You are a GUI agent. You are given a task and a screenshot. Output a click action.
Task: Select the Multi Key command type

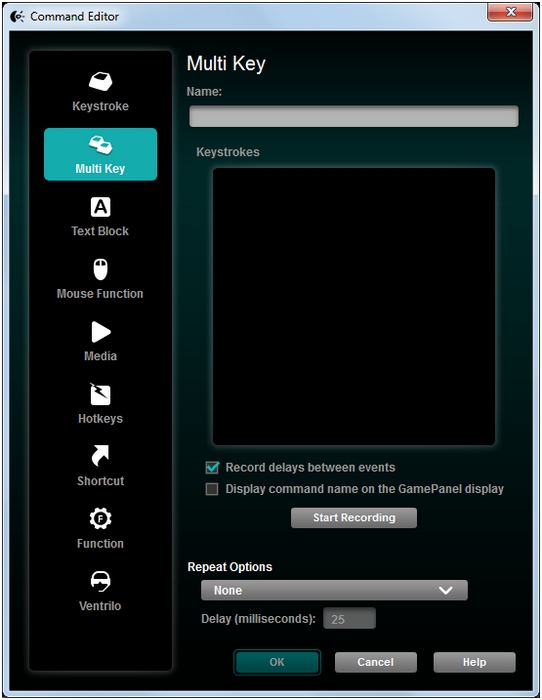pyautogui.click(x=100, y=154)
